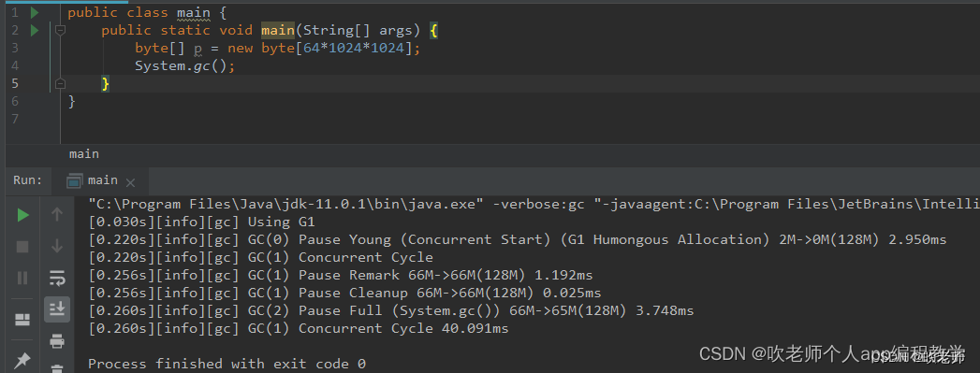This screenshot has width=980, height=373.
Task: Click 'Pause Young (Concurrent Start)' console line
Action: point(518,239)
